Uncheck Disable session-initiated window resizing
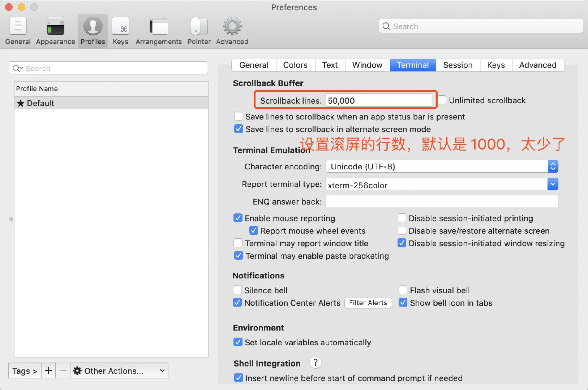The height and width of the screenshot is (390, 588). coord(402,243)
